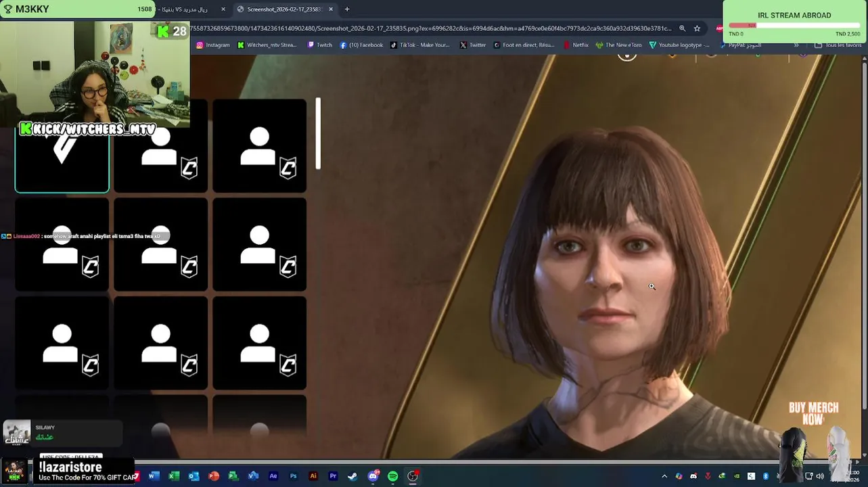Show more bookmarks with the chevron

(x=796, y=45)
